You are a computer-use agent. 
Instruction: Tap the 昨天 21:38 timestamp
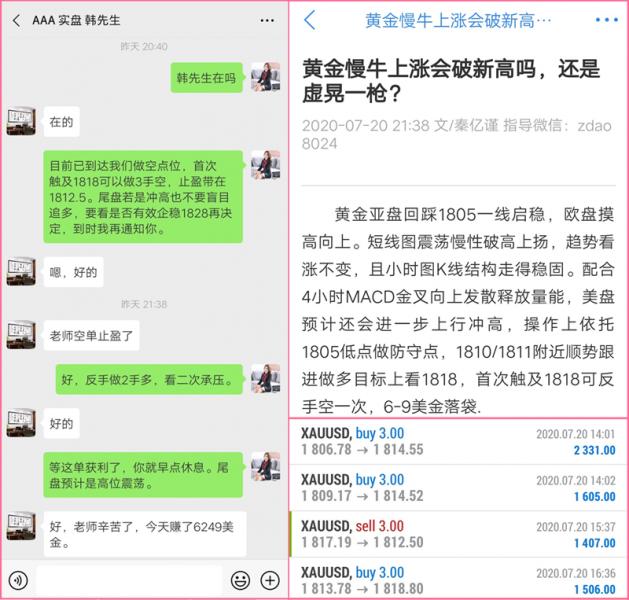144,304
